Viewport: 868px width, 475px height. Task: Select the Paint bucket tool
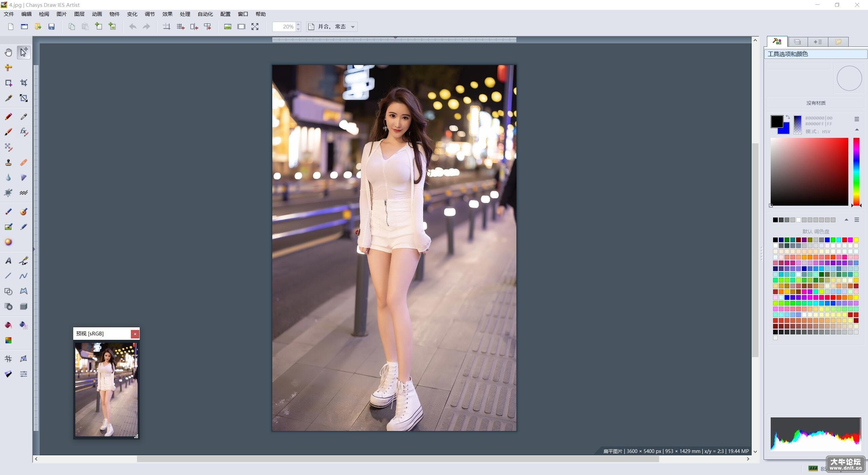tap(8, 325)
